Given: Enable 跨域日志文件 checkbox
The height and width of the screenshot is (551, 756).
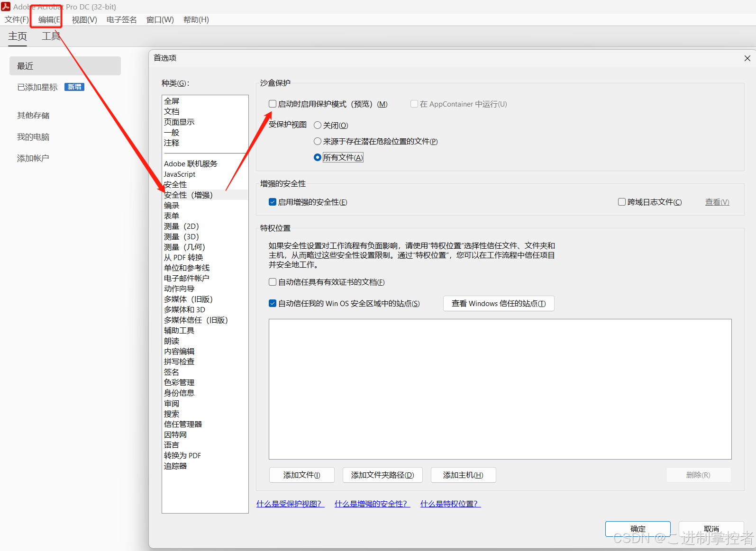Looking at the screenshot, I should [622, 202].
